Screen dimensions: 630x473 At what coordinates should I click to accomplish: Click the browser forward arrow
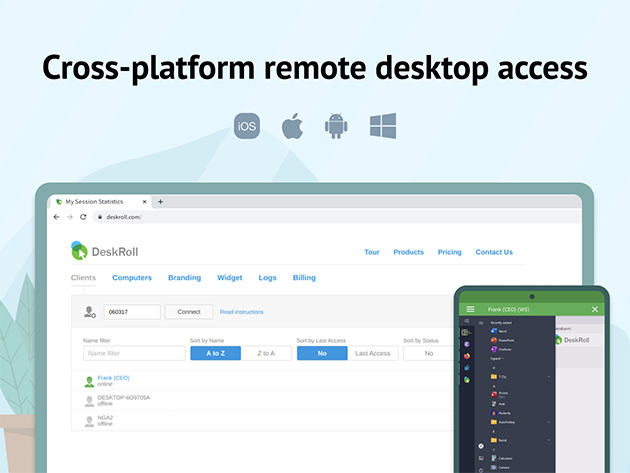70,217
